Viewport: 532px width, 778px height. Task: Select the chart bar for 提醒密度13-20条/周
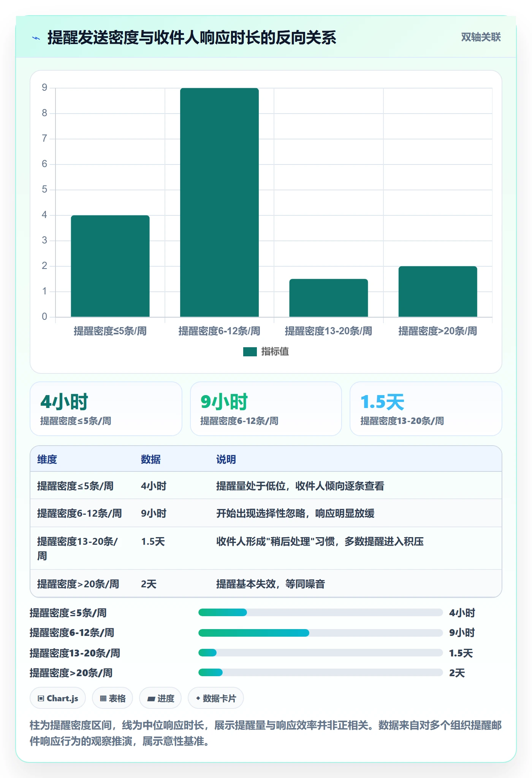[x=329, y=298]
